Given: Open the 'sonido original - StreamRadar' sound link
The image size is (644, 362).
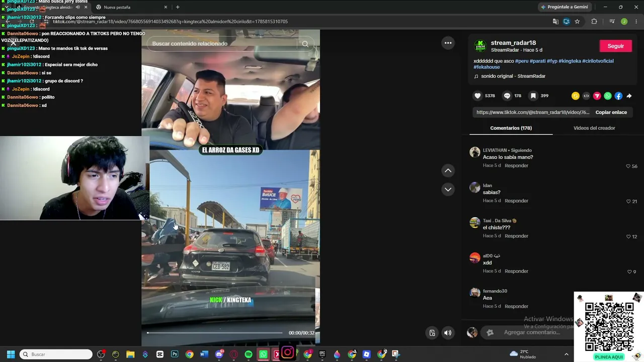Looking at the screenshot, I should tap(513, 76).
